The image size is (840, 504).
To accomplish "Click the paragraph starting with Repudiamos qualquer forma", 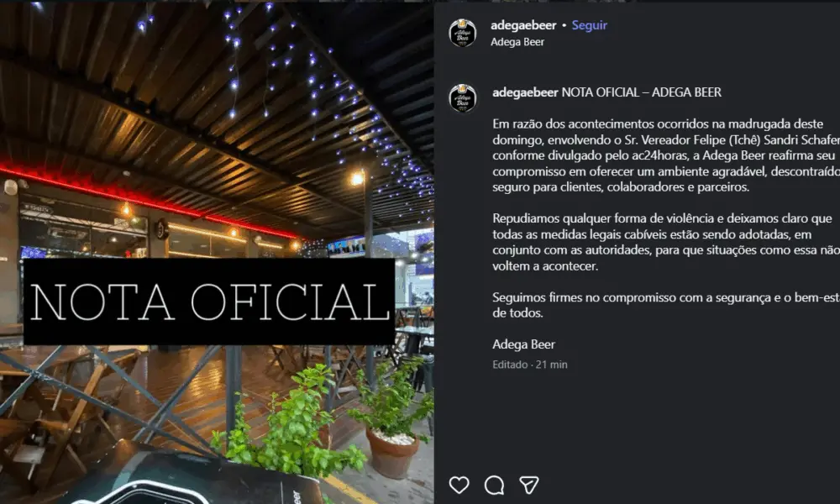I will pyautogui.click(x=666, y=242).
